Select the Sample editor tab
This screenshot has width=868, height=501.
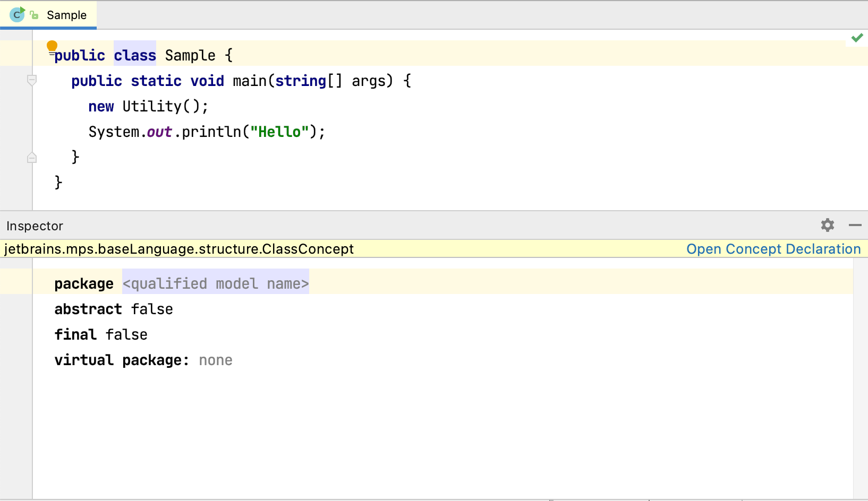pos(66,14)
